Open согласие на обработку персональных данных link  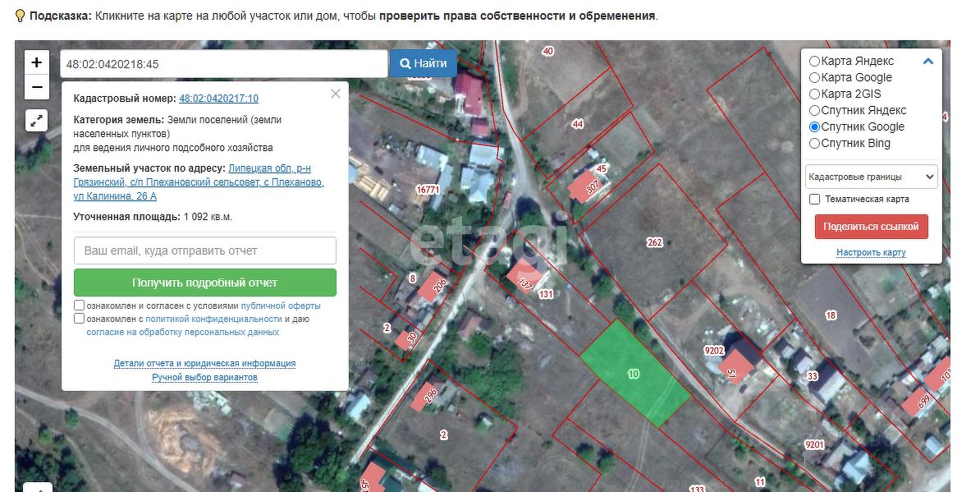pyautogui.click(x=182, y=333)
